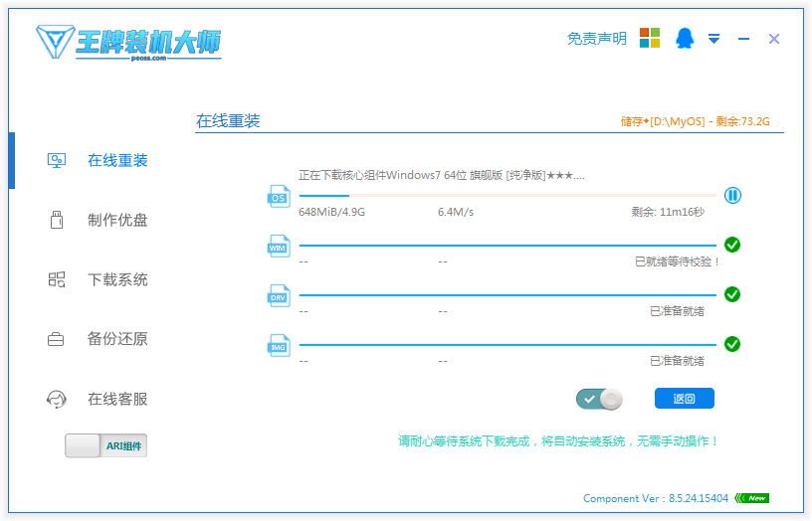Click the monitor icon beside 在线重装
Viewport: 812px width, 521px height.
57,160
